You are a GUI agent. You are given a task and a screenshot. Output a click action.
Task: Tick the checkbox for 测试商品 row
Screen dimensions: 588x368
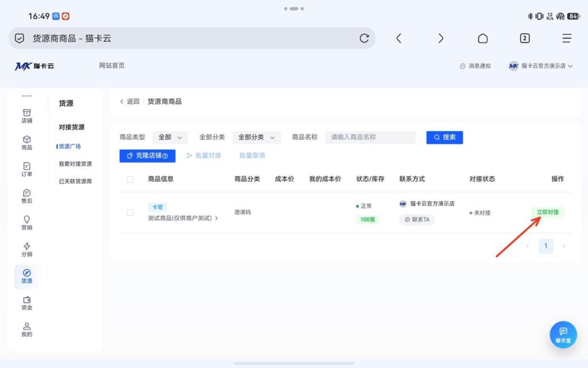[x=130, y=213]
